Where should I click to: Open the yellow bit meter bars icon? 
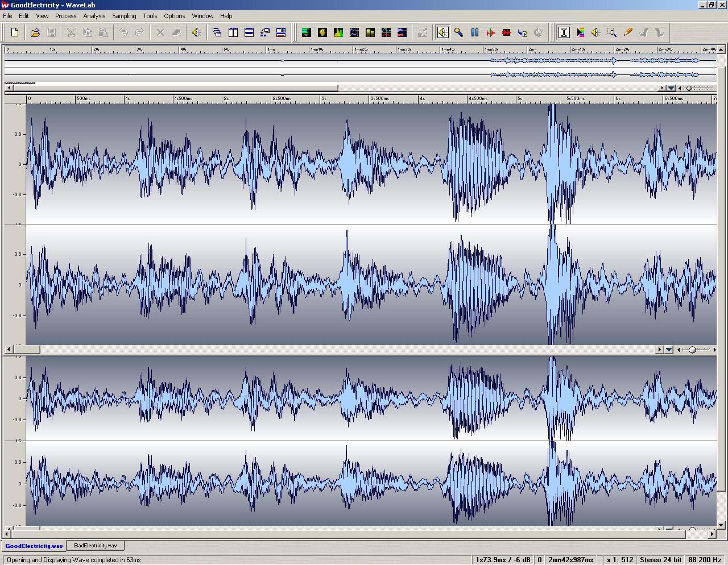click(x=370, y=32)
